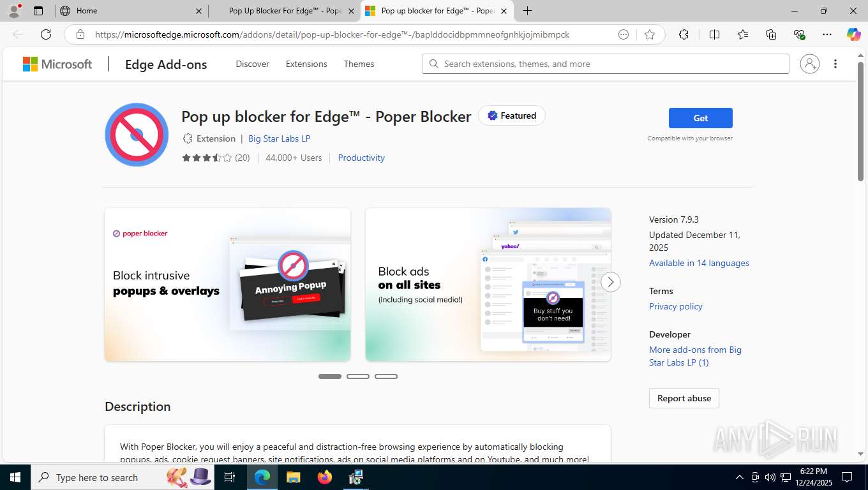
Task: Select the third carousel indicator
Action: pyautogui.click(x=386, y=376)
